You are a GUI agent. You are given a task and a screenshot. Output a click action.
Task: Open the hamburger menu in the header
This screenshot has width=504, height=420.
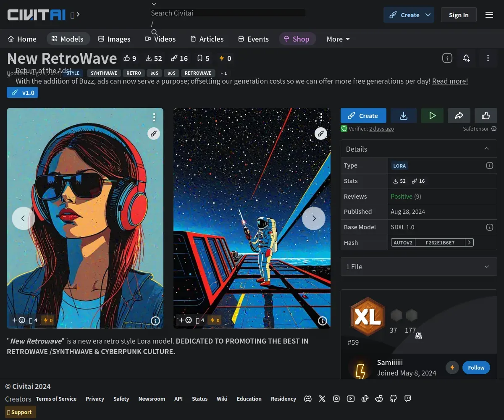click(489, 15)
